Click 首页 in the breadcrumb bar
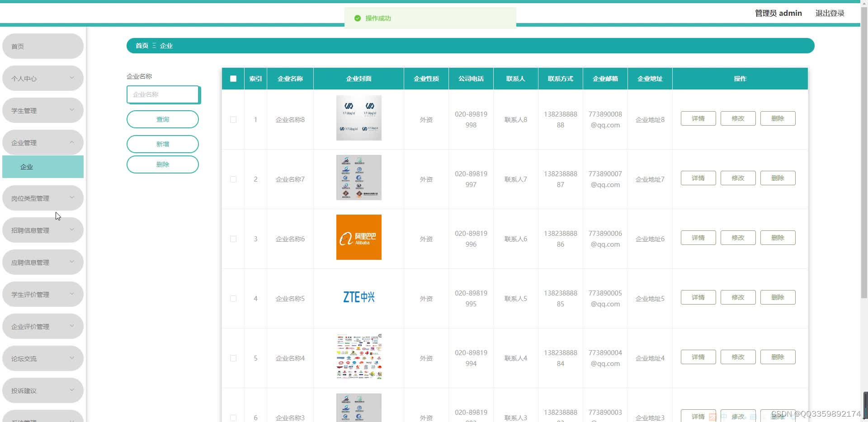Screen dimensions: 868x422 coord(142,46)
